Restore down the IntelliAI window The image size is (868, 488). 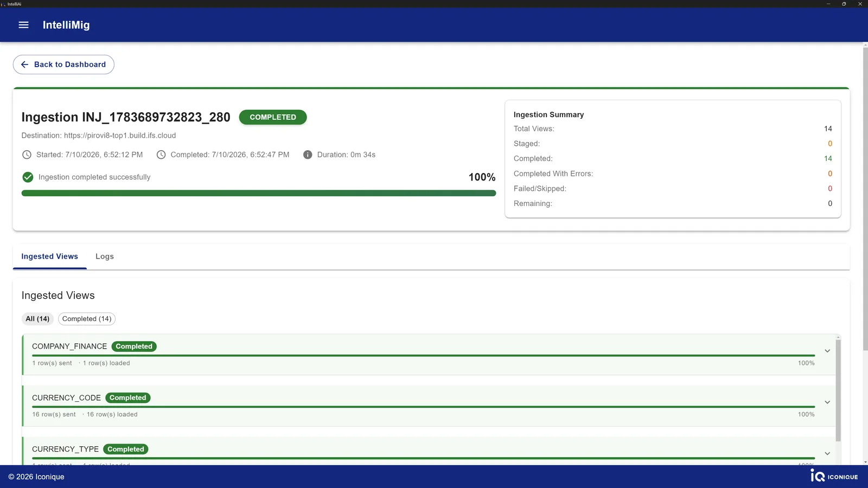click(x=844, y=4)
